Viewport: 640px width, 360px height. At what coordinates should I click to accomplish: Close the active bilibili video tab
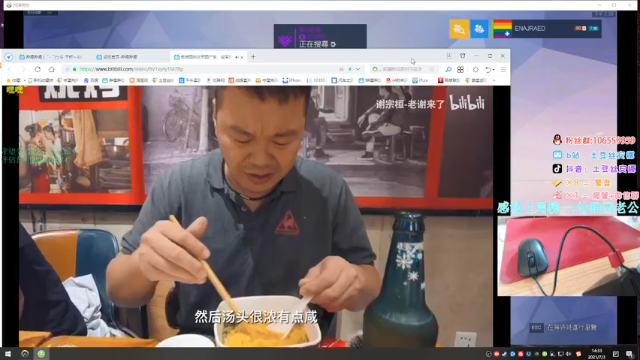tap(242, 57)
